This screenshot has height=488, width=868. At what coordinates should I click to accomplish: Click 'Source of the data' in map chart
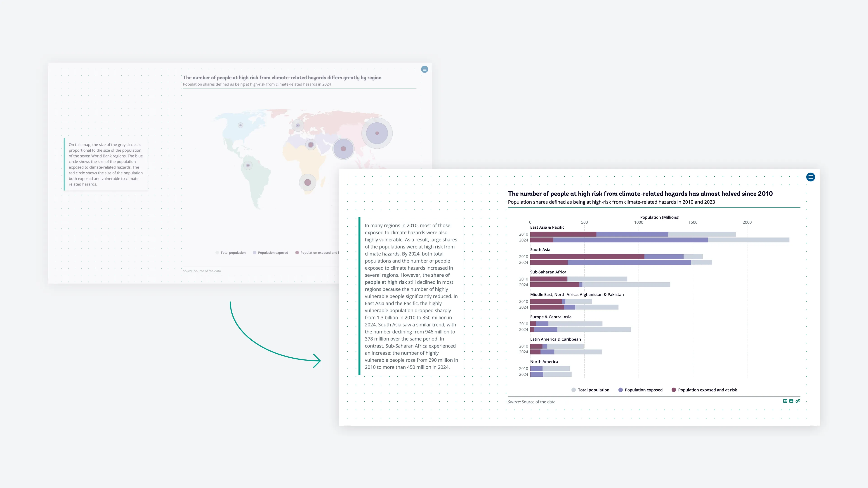(207, 271)
